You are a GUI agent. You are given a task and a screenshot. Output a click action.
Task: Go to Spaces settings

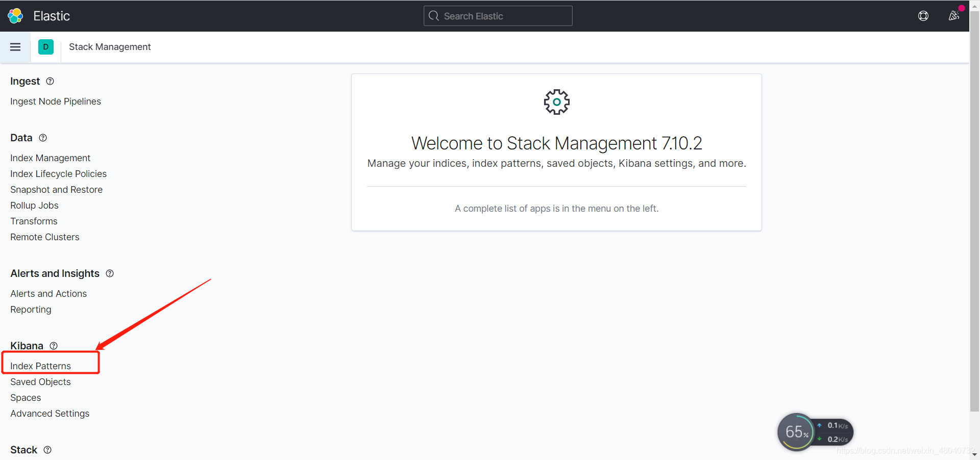tap(26, 398)
